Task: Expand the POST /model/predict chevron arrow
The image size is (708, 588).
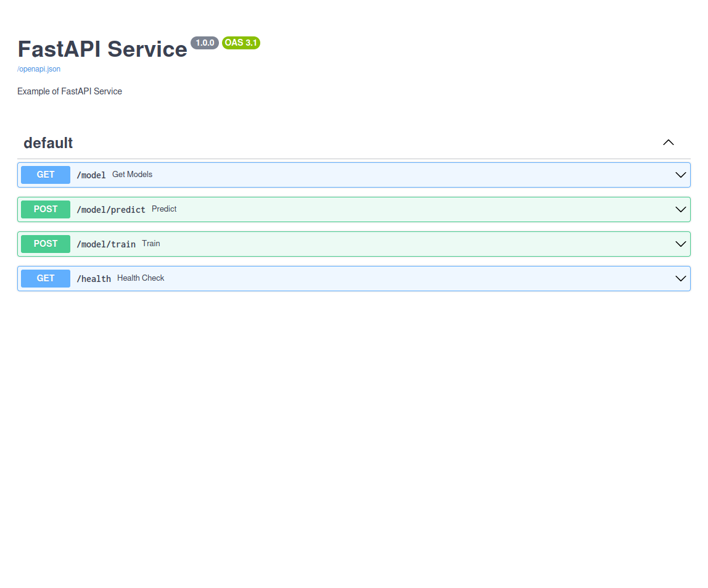Action: point(680,210)
